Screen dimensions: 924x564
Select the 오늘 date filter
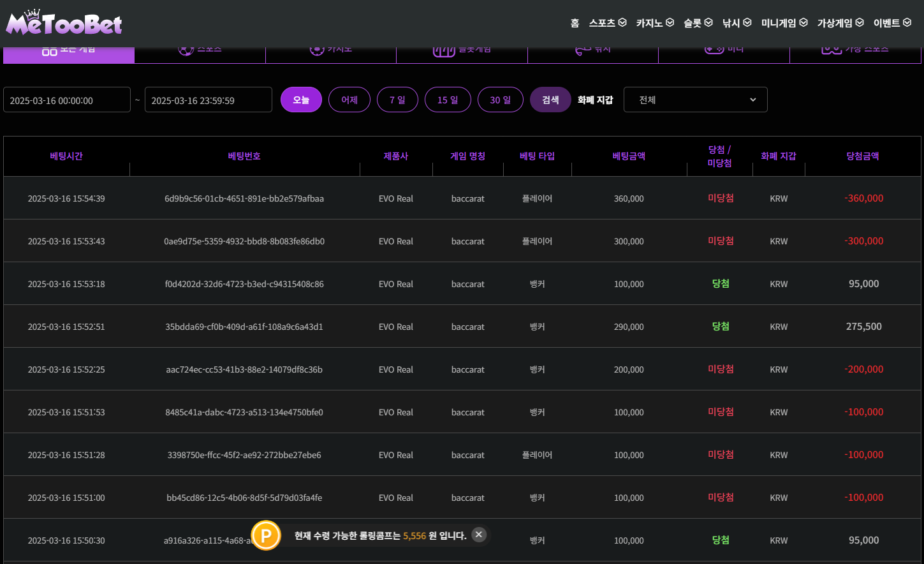(x=301, y=100)
